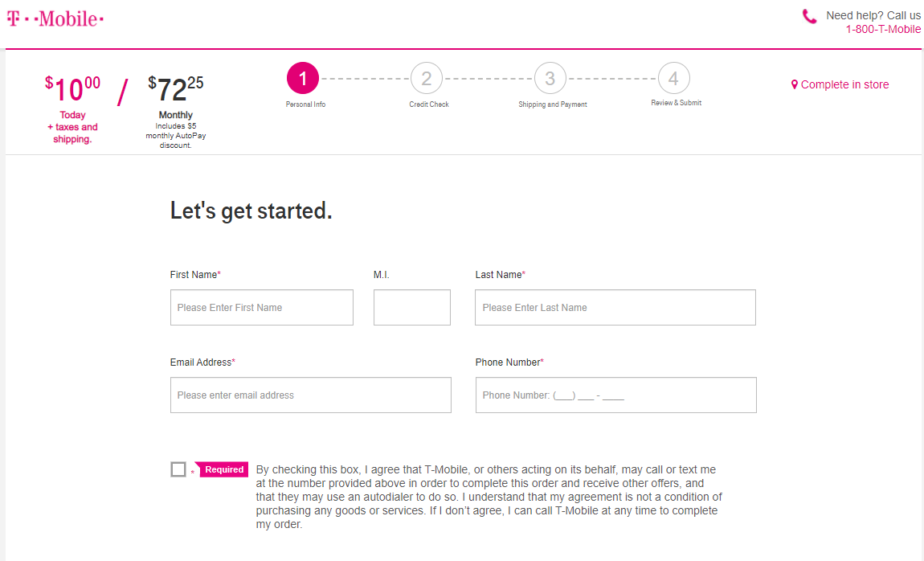Click the phone handset icon
The height and width of the screenshot is (561, 924).
(810, 17)
